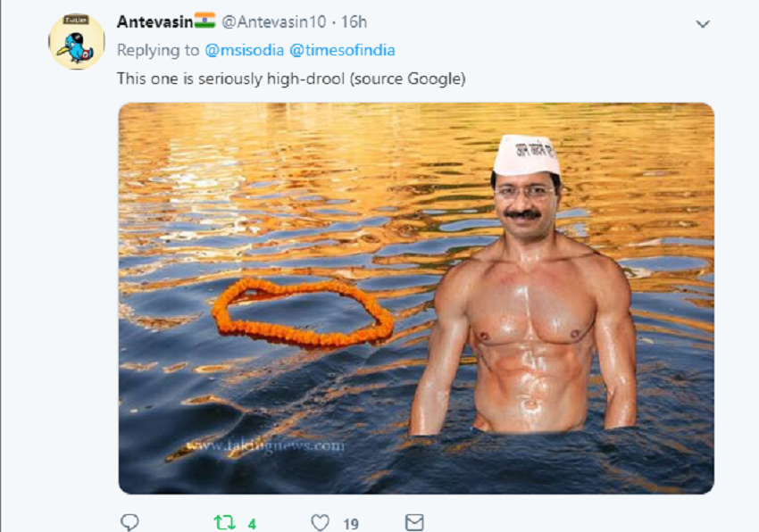The width and height of the screenshot is (759, 532).
Task: Click the like count number 19
Action: [x=351, y=524]
